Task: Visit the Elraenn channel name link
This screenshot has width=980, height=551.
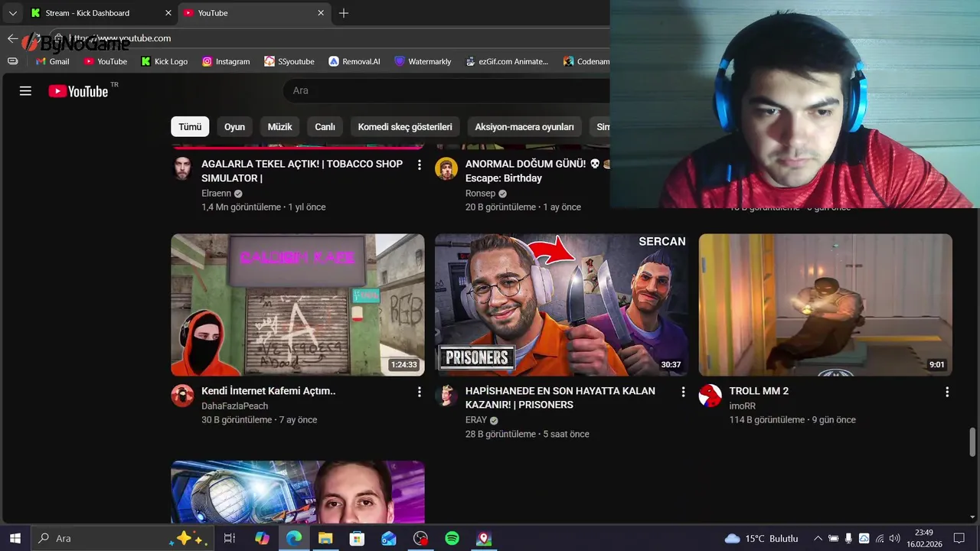Action: tap(217, 194)
